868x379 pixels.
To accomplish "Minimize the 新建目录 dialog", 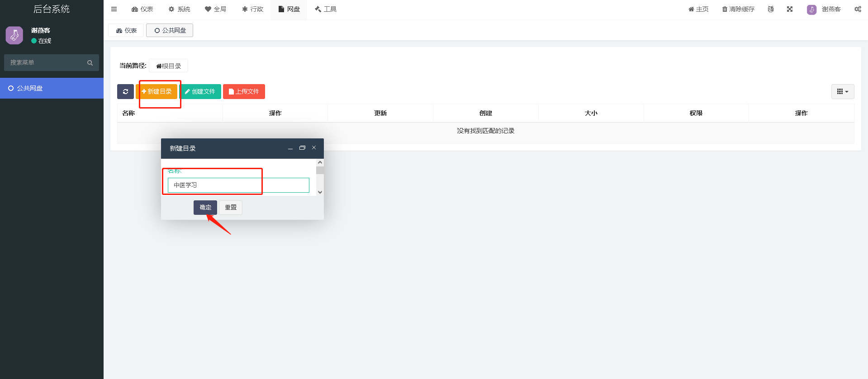I will [290, 148].
